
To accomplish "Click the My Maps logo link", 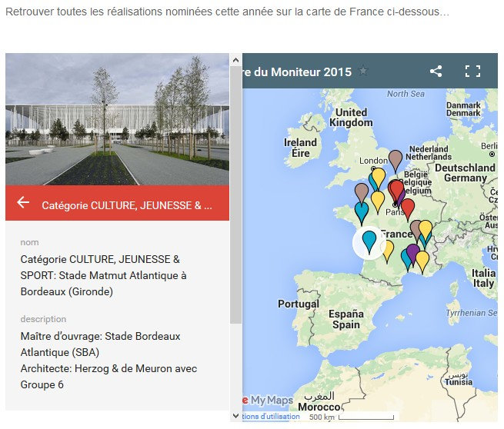I will (268, 400).
